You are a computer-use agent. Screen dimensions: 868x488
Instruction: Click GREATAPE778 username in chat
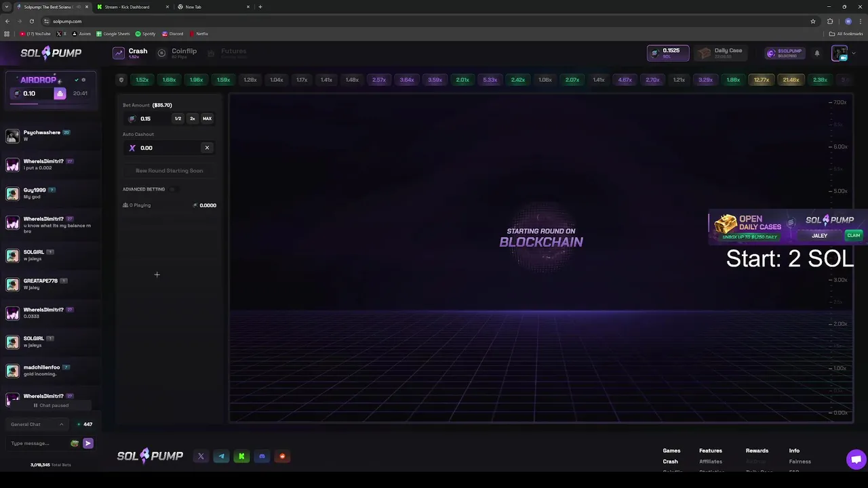[41, 281]
